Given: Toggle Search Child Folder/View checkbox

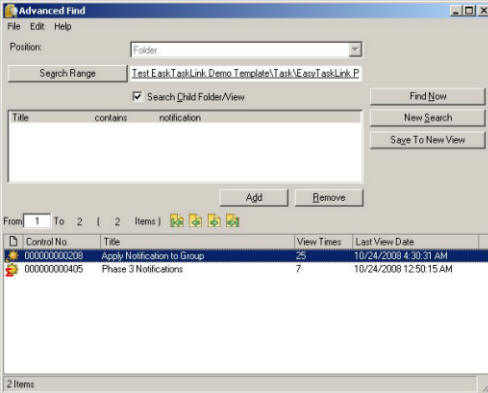Looking at the screenshot, I should [x=137, y=97].
